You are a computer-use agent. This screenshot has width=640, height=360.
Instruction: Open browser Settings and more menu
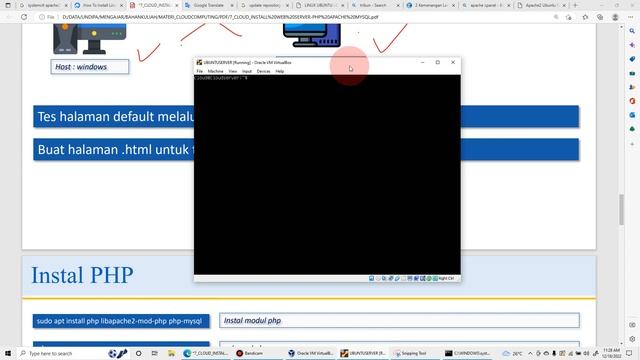[x=631, y=17]
